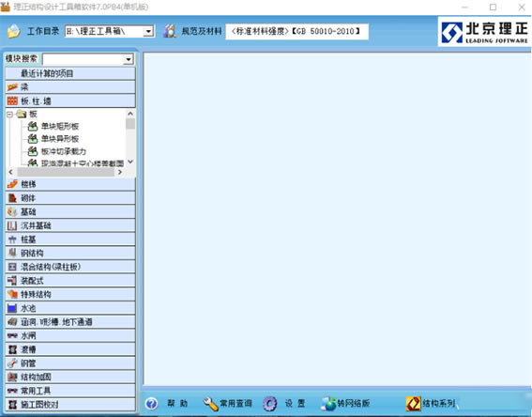532x417 pixels.
Task: Click the 帮助 question mark icon
Action: point(151,404)
